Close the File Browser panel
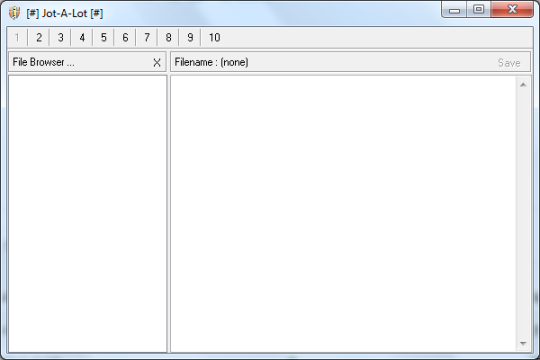 coord(157,63)
